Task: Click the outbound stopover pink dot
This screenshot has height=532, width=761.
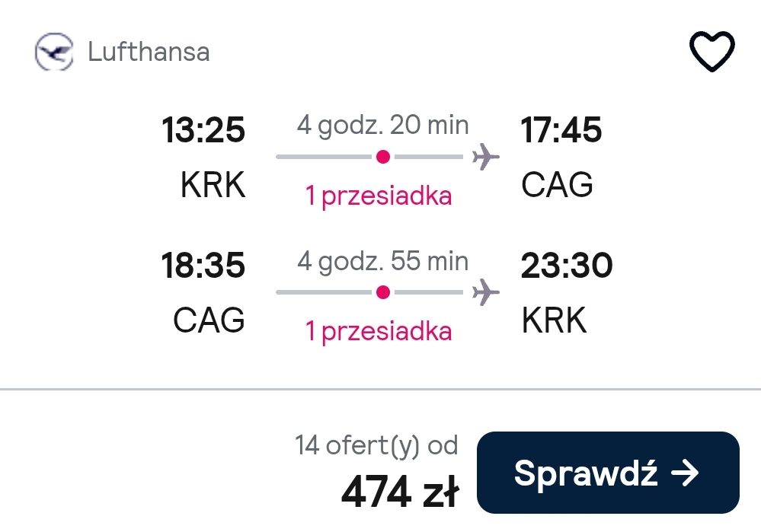Action: pyautogui.click(x=383, y=157)
